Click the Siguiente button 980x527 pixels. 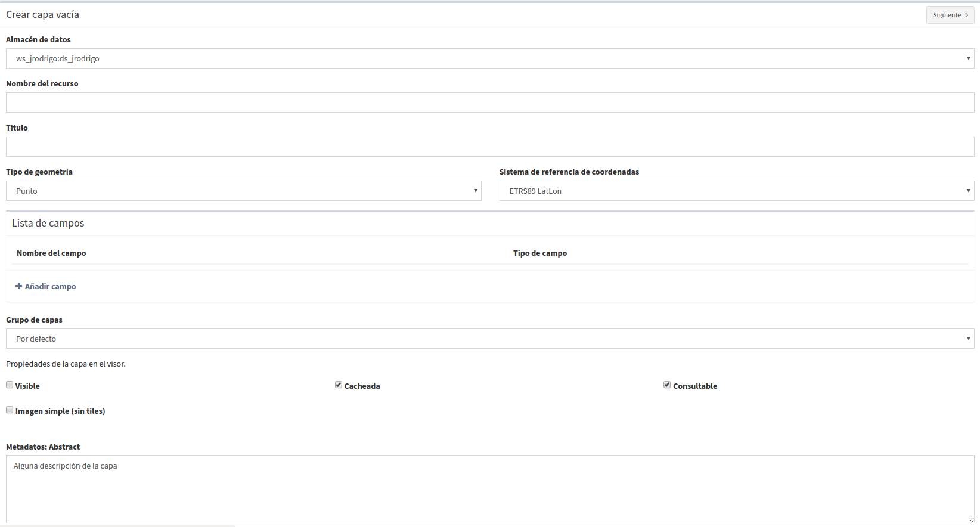pos(950,15)
